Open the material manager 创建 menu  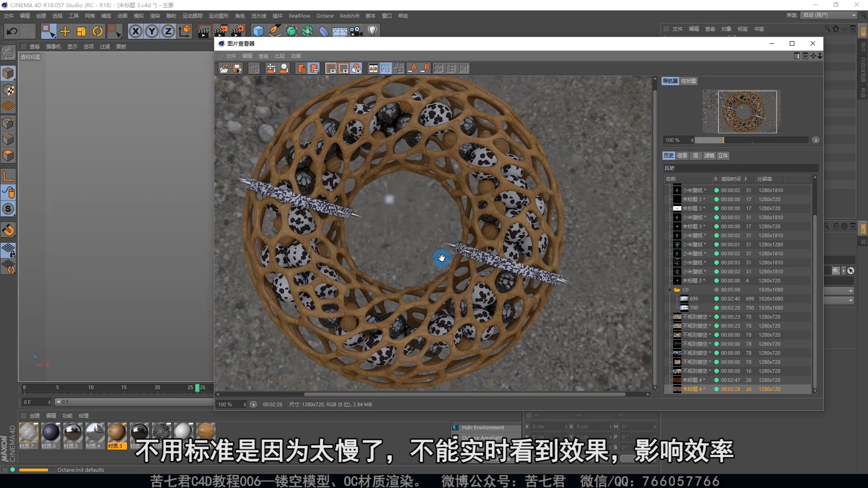35,416
